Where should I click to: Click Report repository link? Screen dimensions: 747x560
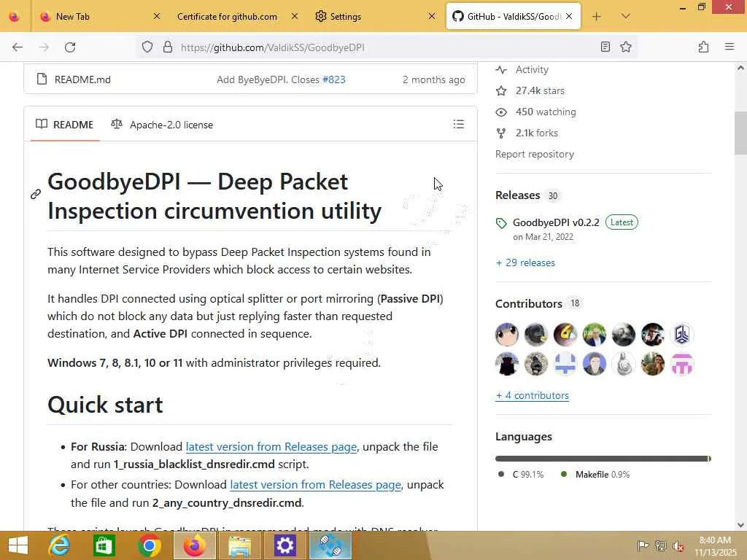pos(535,155)
